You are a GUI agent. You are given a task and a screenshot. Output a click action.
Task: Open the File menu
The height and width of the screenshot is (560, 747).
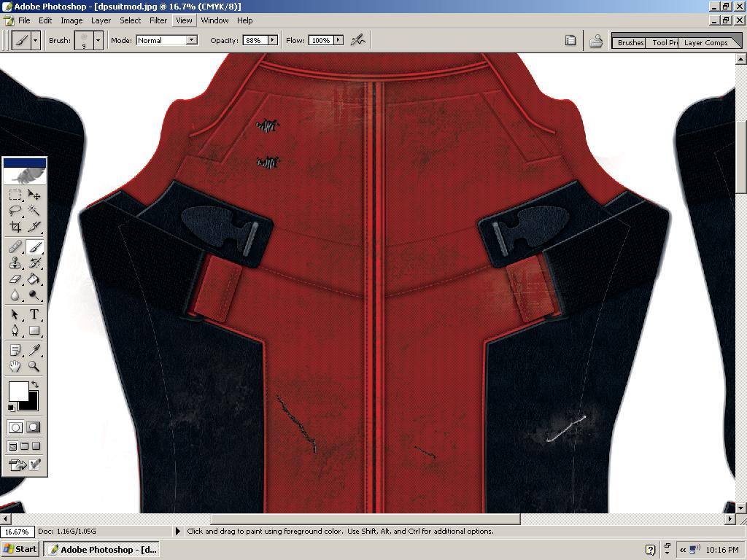click(24, 20)
